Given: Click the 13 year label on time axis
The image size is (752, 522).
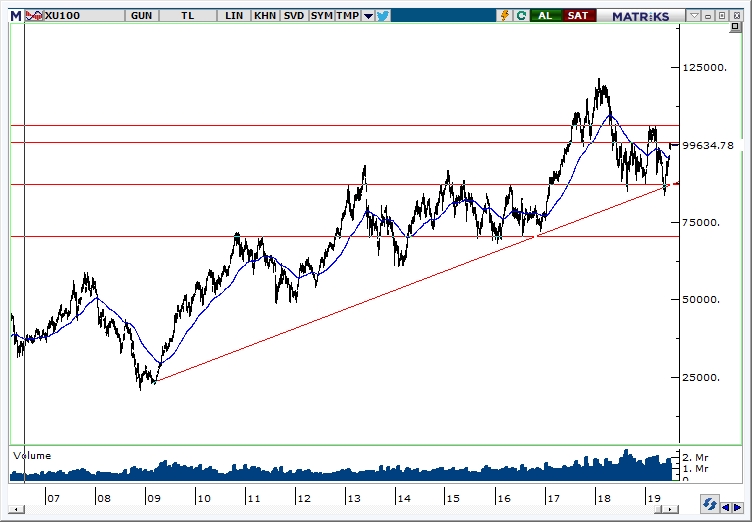Looking at the screenshot, I should click(x=353, y=498).
